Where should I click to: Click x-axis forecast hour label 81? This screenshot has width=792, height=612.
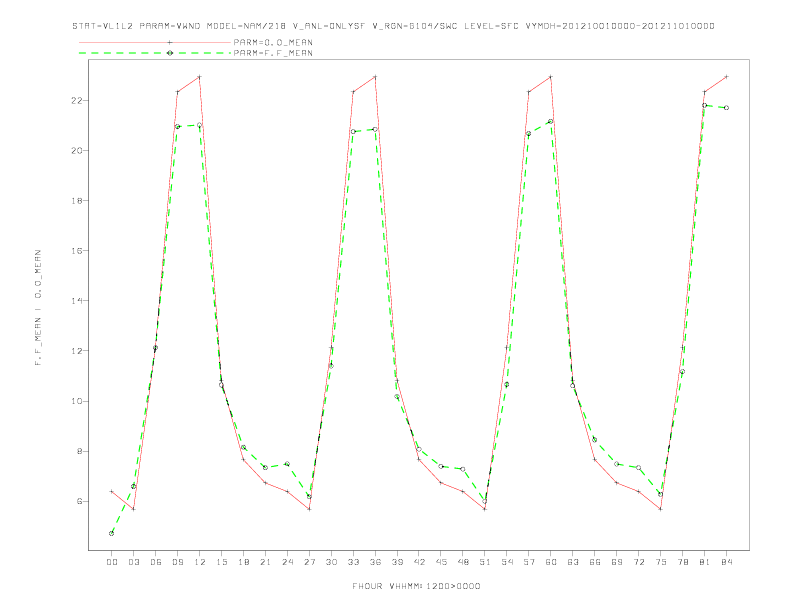point(705,562)
